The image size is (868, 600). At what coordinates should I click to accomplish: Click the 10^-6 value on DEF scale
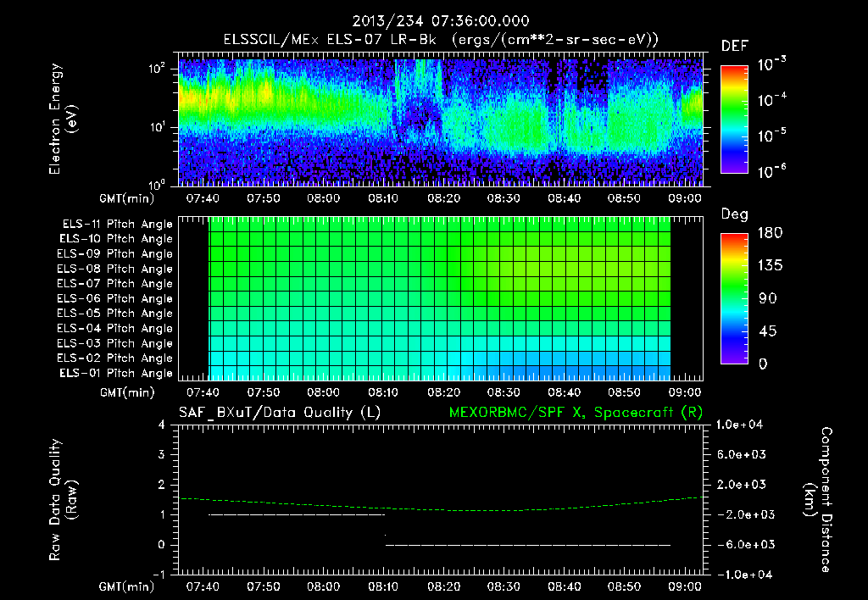pos(772,171)
